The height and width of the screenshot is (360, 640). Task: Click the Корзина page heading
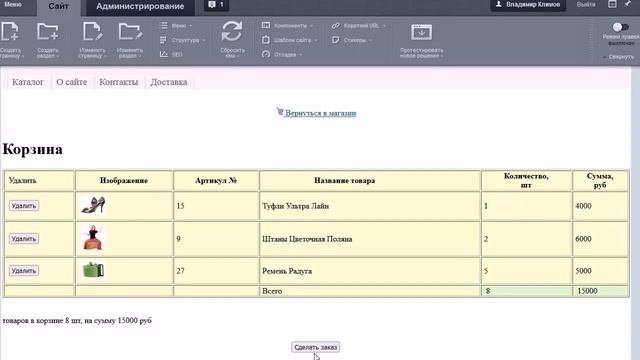point(33,149)
